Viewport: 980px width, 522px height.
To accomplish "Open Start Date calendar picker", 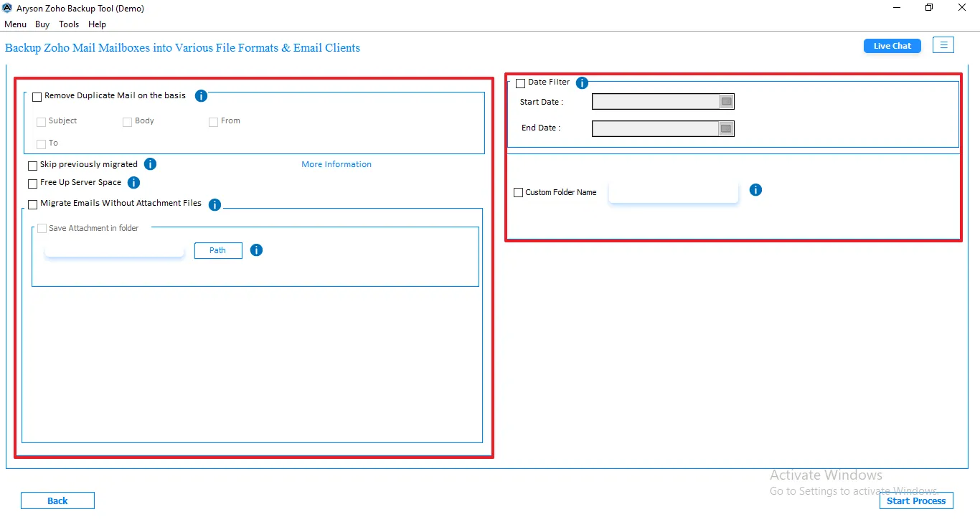I will 727,102.
